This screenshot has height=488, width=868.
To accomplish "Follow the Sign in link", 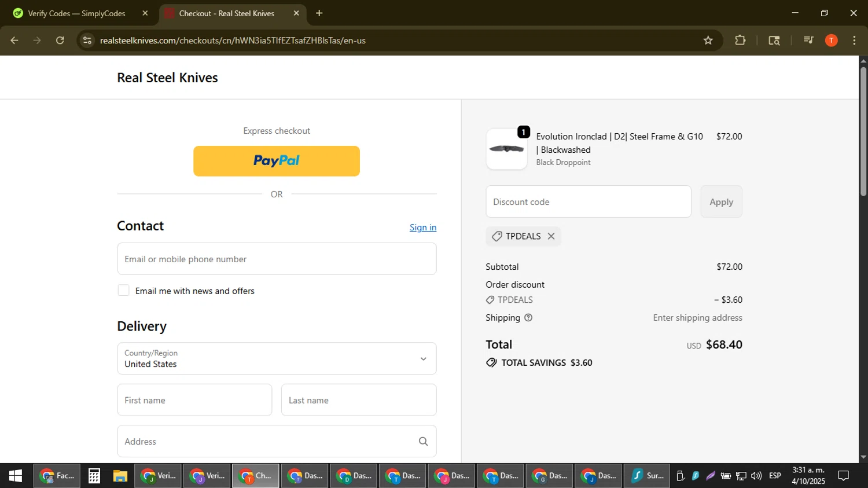I will pos(423,228).
